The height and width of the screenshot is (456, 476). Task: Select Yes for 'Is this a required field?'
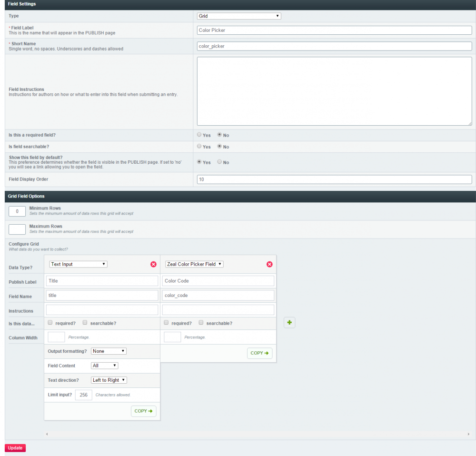[x=199, y=135]
